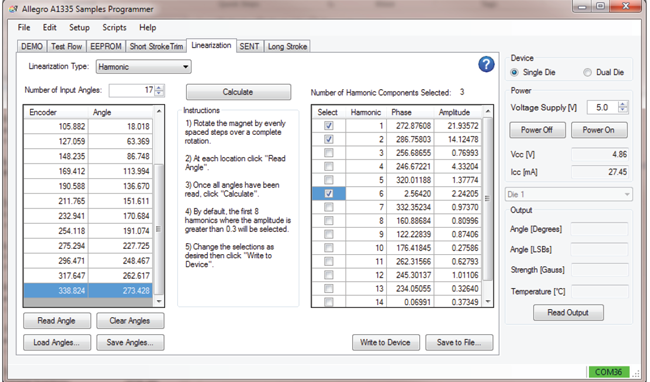Choose the Single Die radio button
This screenshot has width=650, height=382.
514,73
